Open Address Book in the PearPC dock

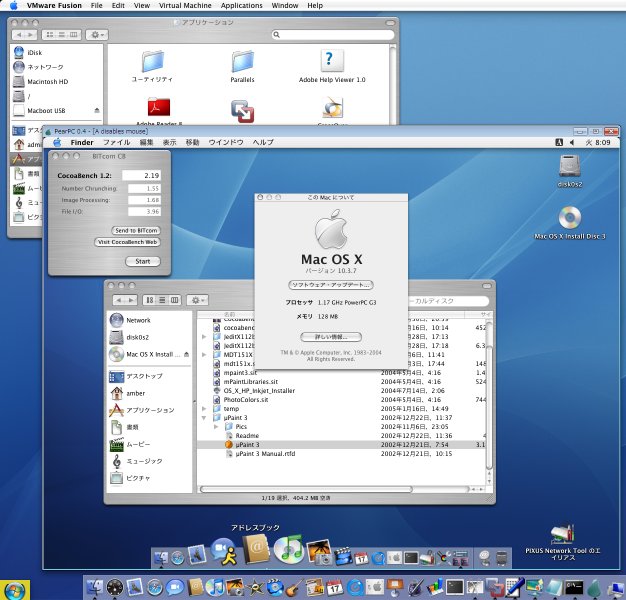[x=256, y=549]
